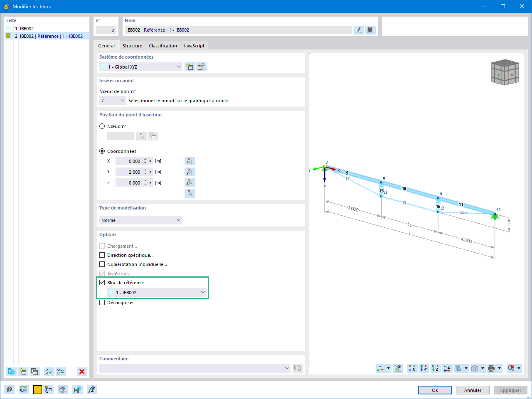Switch to the Général tab
This screenshot has width=532, height=399.
click(x=107, y=46)
